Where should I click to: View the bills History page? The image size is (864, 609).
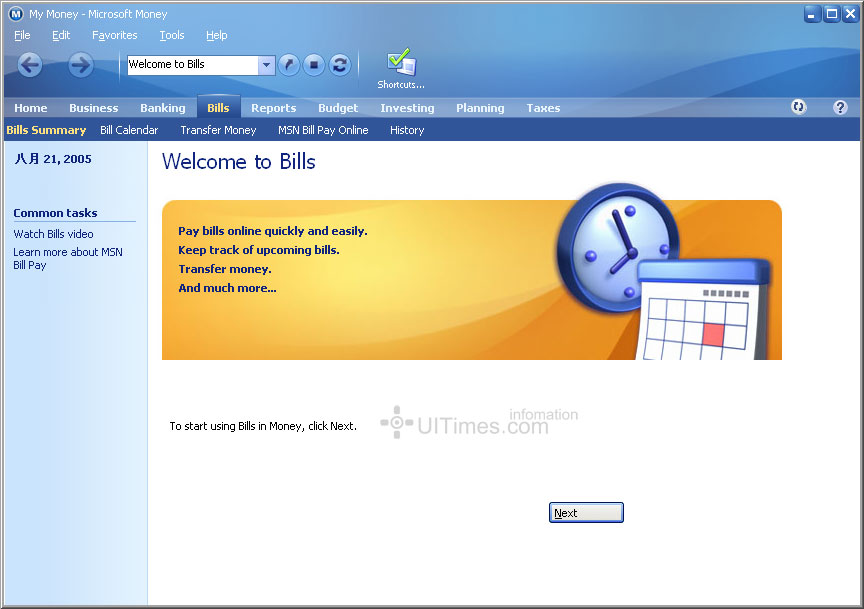coord(407,130)
